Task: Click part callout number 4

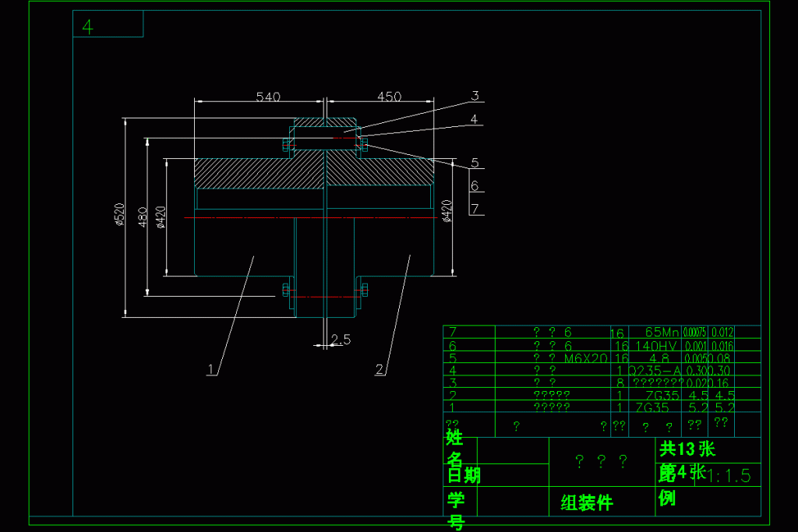Action: [x=474, y=119]
